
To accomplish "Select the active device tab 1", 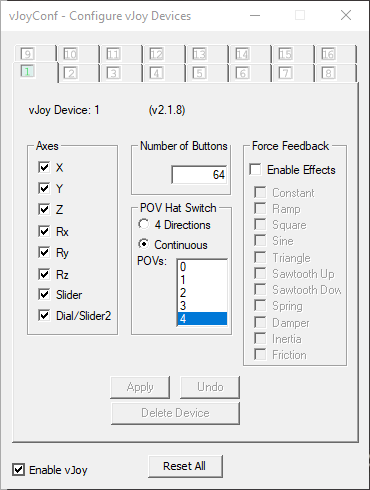I will pyautogui.click(x=35, y=72).
